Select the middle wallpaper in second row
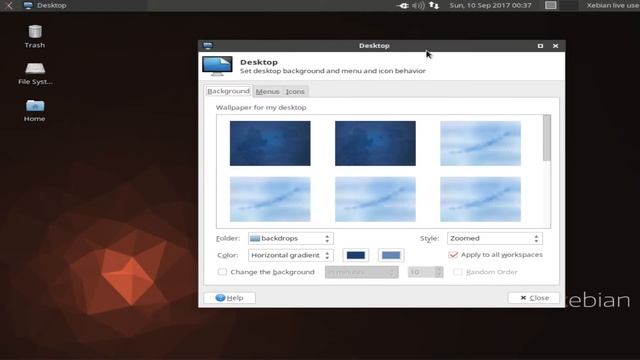 [x=375, y=199]
